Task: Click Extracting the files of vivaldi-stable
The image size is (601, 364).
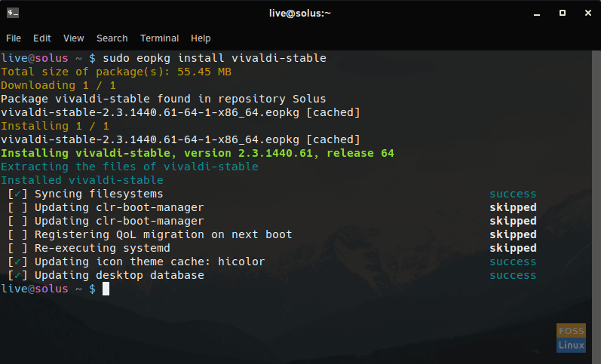Action: (x=130, y=167)
